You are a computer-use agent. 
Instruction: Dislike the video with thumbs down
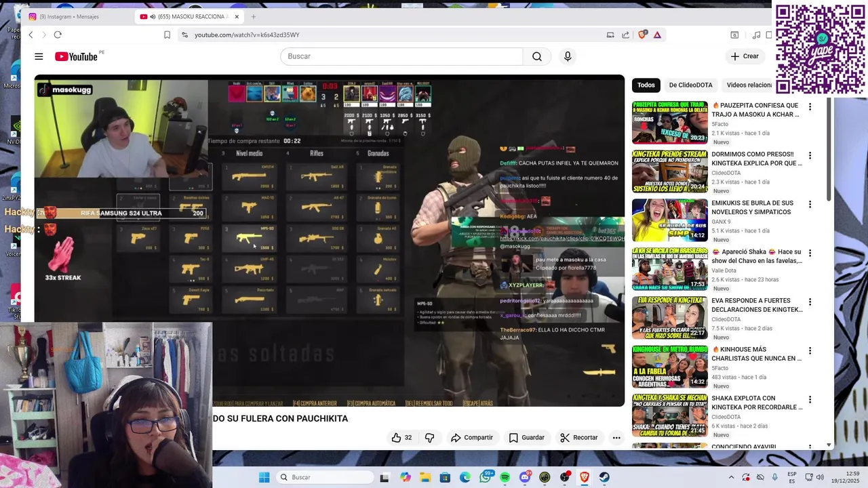coord(429,438)
